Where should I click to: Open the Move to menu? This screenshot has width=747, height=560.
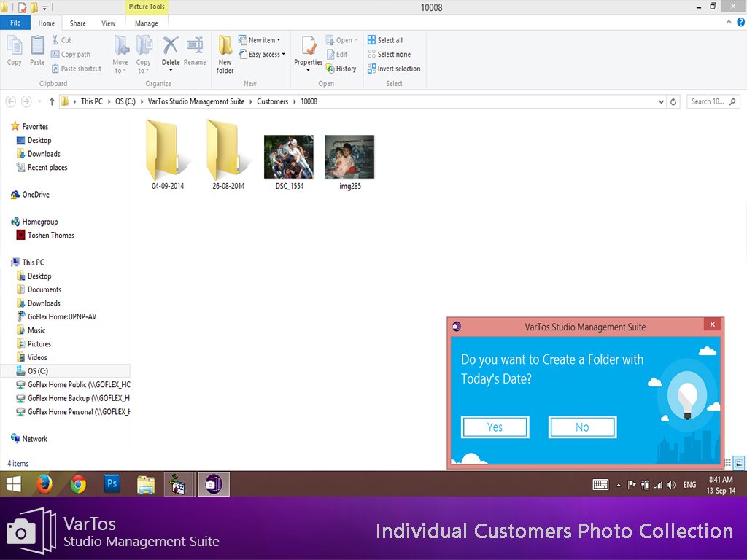pos(120,54)
